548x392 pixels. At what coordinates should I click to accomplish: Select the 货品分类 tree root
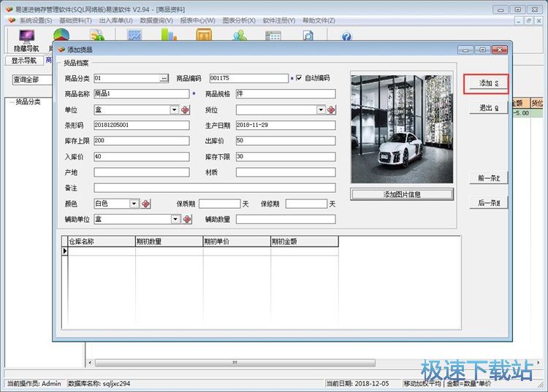click(x=28, y=102)
